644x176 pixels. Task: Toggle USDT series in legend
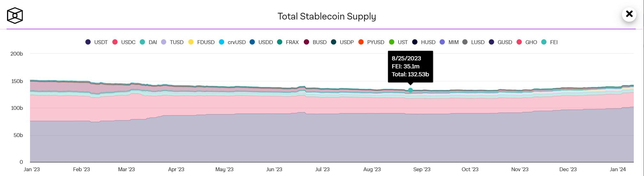(x=97, y=42)
